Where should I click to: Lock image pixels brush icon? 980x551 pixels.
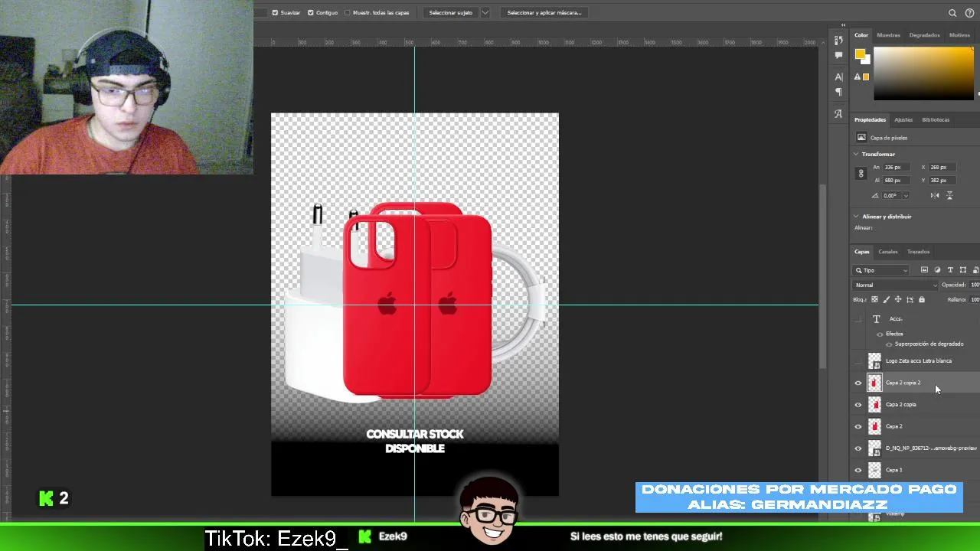click(x=887, y=299)
